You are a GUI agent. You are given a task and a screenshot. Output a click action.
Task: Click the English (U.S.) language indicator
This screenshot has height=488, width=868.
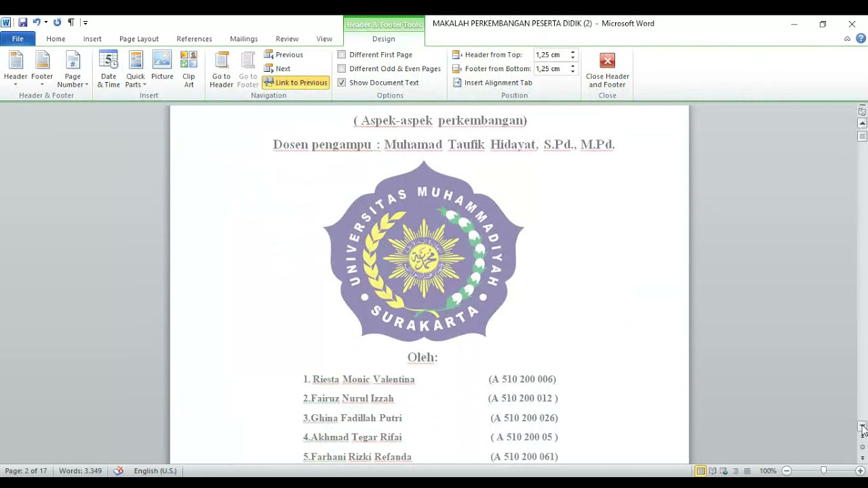click(x=155, y=470)
